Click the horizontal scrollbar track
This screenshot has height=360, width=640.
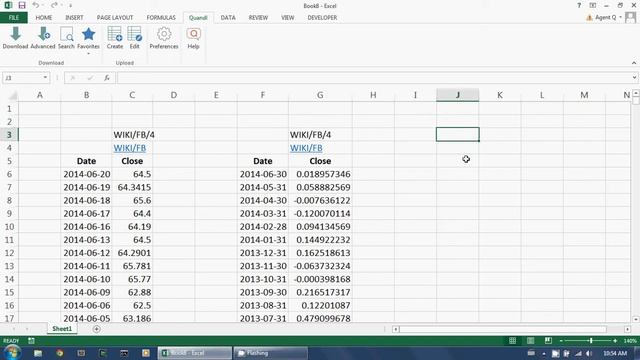coord(503,329)
